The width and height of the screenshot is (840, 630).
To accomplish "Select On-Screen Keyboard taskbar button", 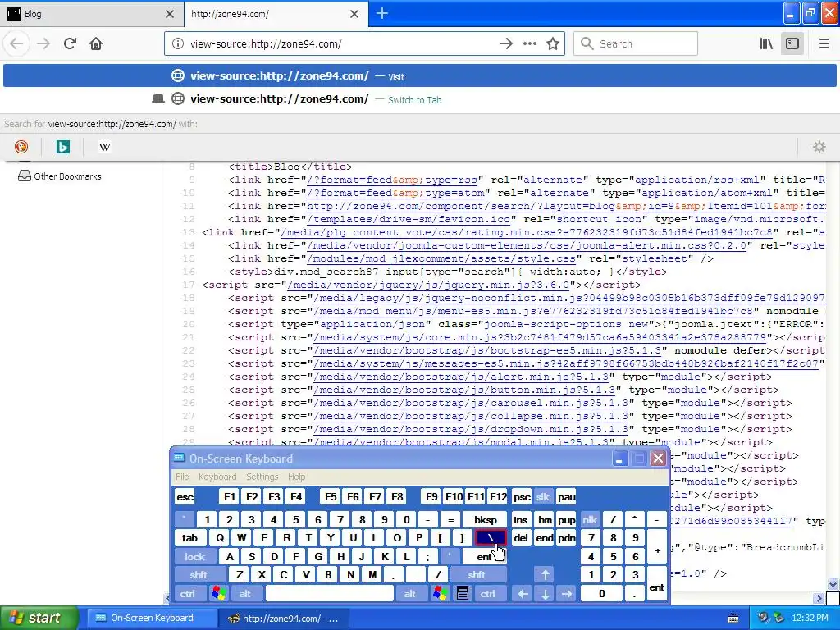I will 151,618.
